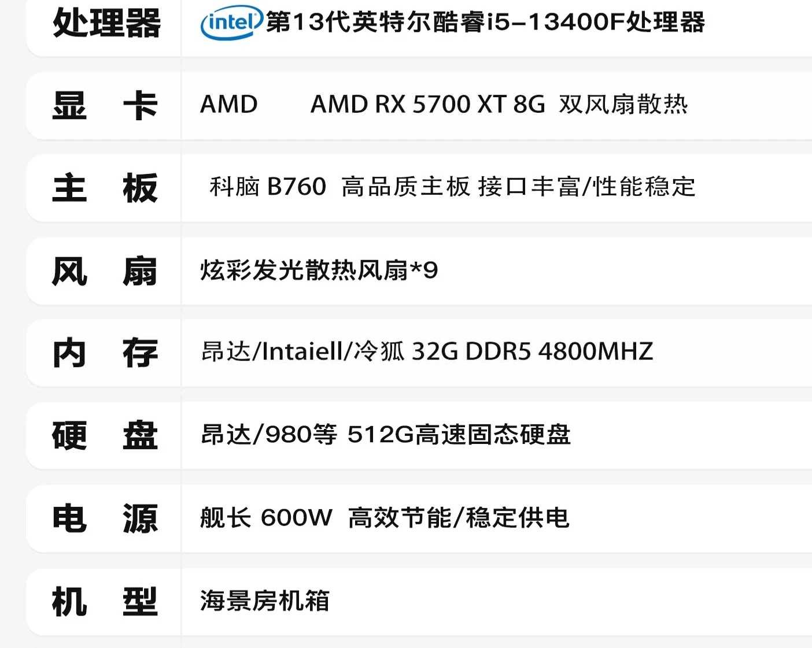The image size is (812, 648).
Task: Click the AMD brand text
Action: pyautogui.click(x=229, y=105)
